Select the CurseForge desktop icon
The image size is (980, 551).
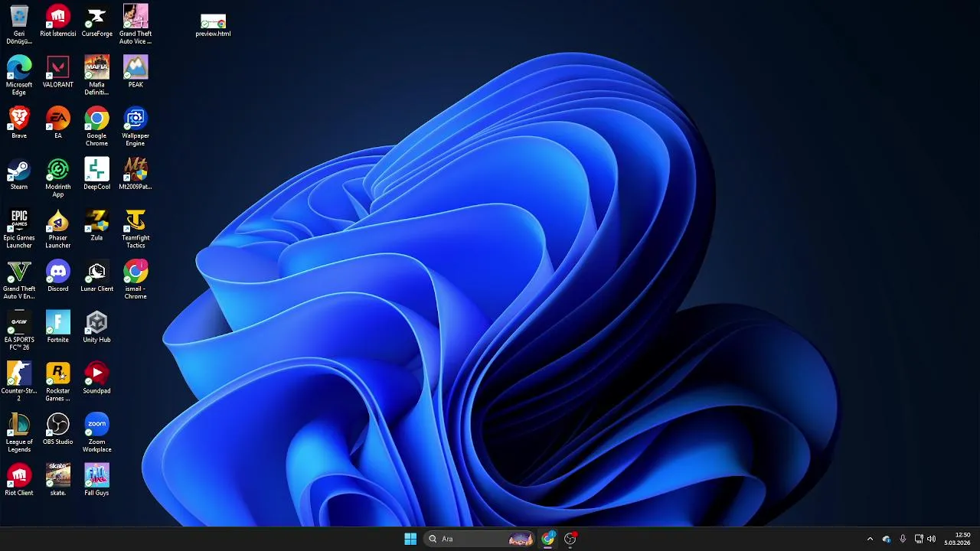click(x=96, y=21)
